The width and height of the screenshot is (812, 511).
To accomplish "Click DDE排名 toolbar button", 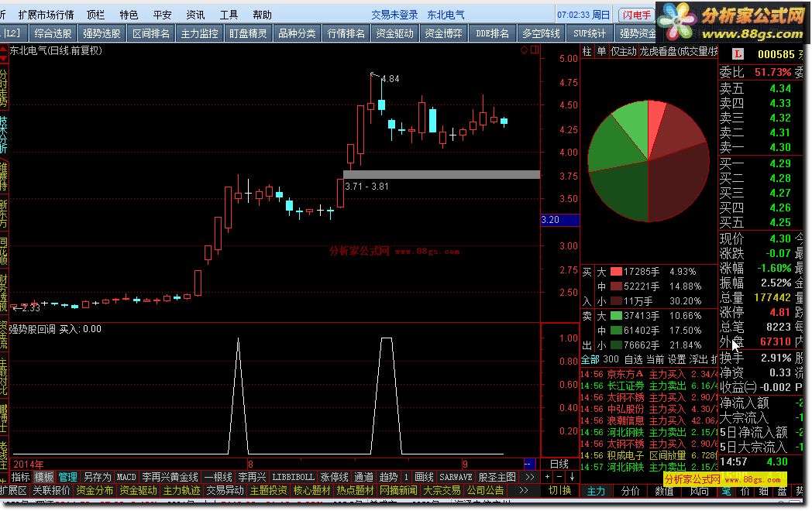I will (492, 33).
